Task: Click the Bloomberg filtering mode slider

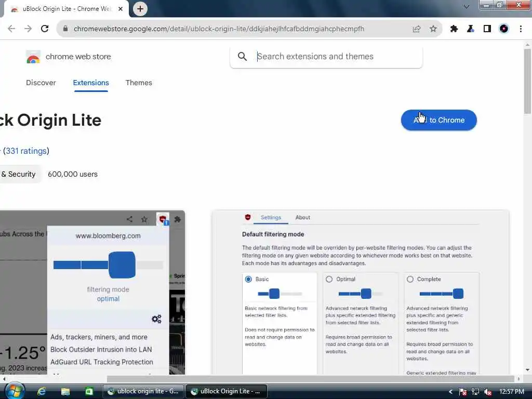Action: (108, 265)
